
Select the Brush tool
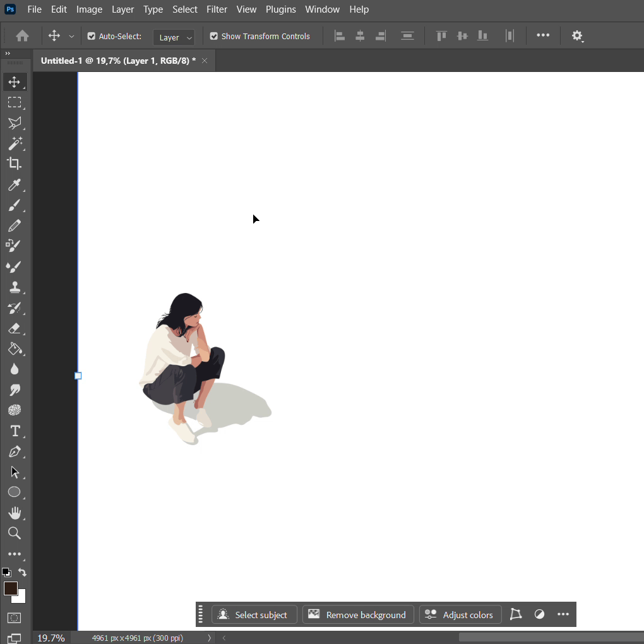(14, 205)
